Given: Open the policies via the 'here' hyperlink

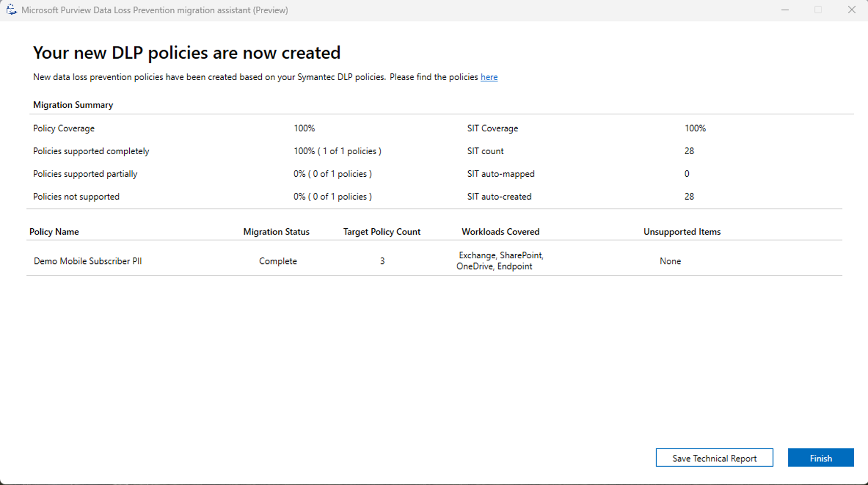Looking at the screenshot, I should pyautogui.click(x=489, y=77).
